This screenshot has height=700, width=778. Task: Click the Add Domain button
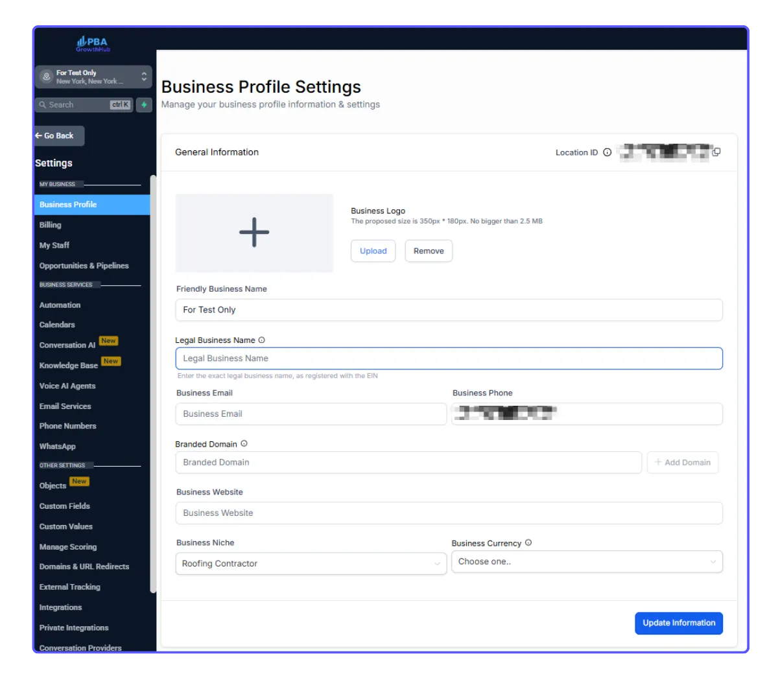pos(683,463)
